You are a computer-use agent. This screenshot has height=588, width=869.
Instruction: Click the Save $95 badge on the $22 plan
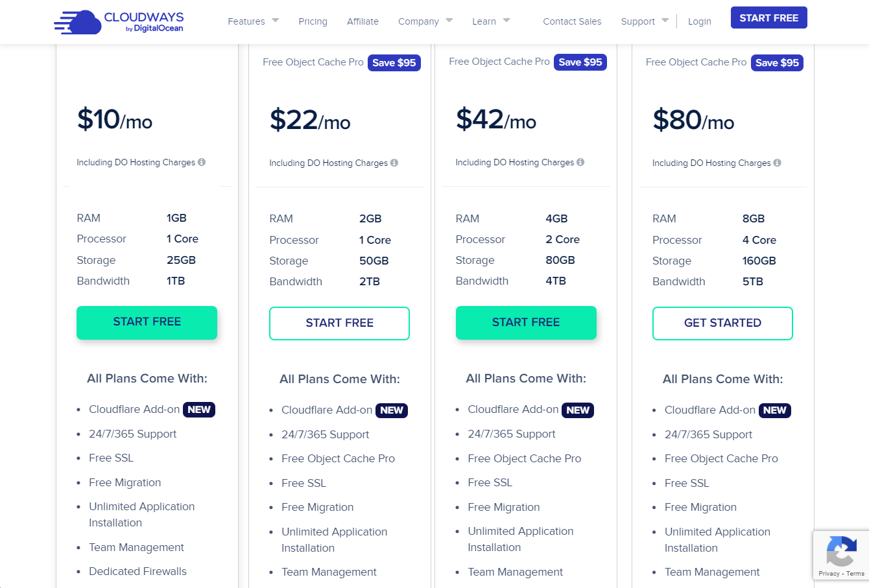(394, 63)
